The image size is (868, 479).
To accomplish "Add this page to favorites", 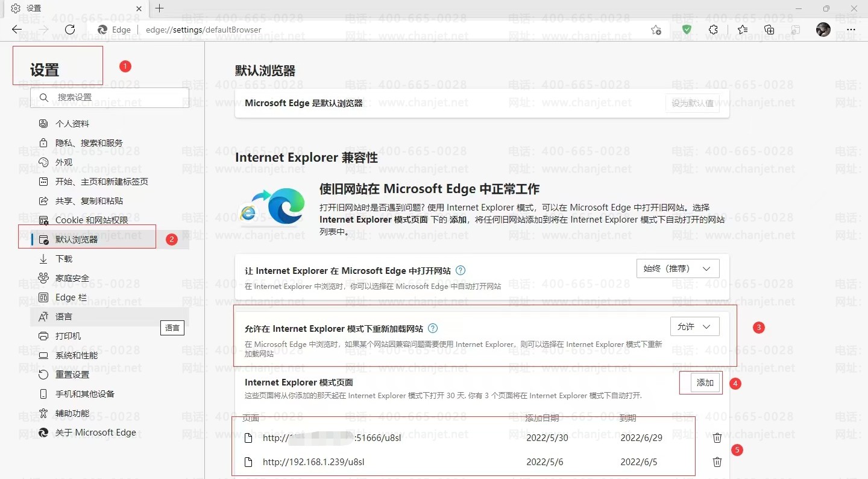I will [x=656, y=30].
